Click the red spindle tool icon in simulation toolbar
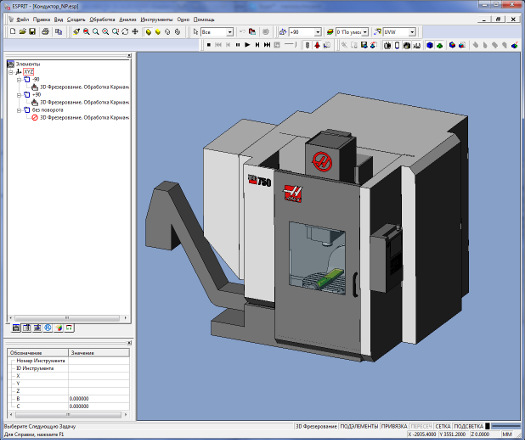 tap(317, 45)
